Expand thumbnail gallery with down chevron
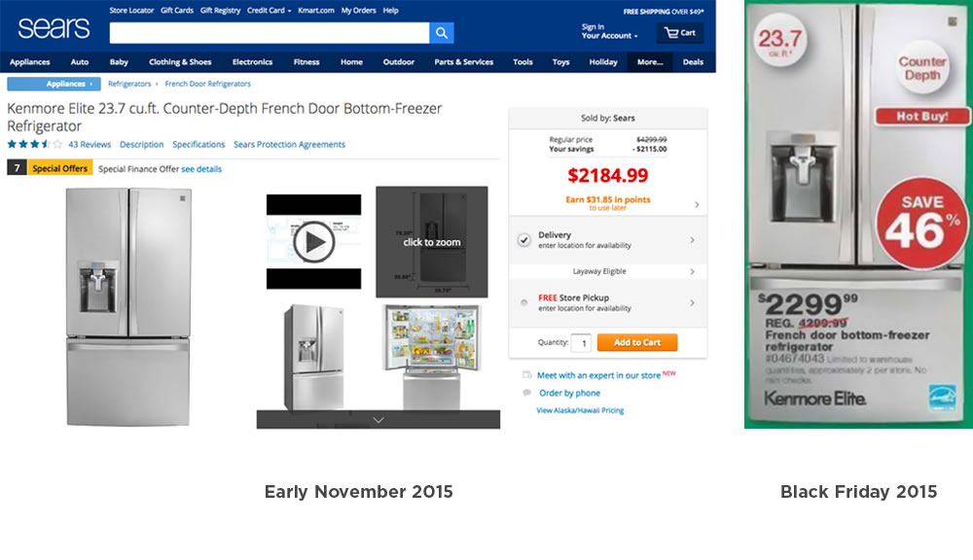 click(x=378, y=420)
